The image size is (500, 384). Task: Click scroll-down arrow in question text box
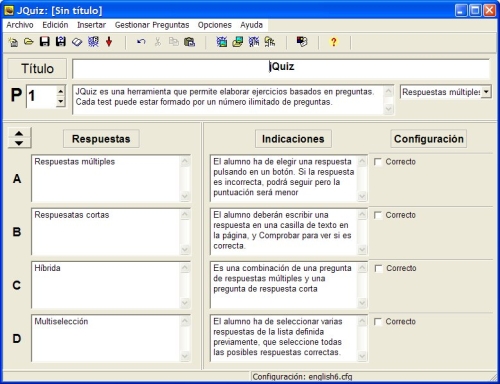pyautogui.click(x=389, y=109)
